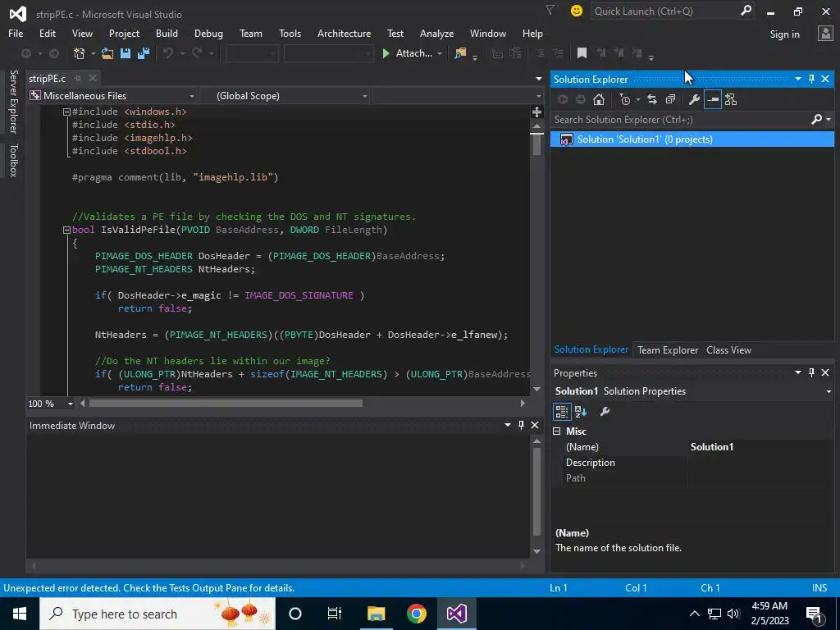This screenshot has height=630, width=840.
Task: Open the Analyze menu
Action: coord(436,33)
